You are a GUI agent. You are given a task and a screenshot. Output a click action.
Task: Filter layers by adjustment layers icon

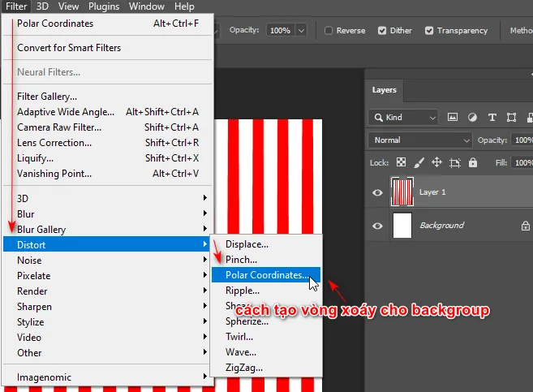472,118
